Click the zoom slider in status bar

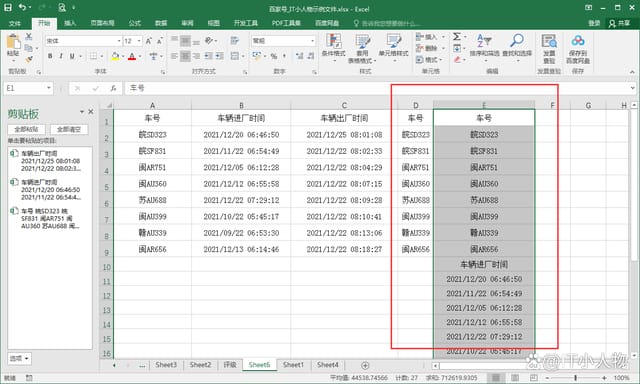[576, 378]
